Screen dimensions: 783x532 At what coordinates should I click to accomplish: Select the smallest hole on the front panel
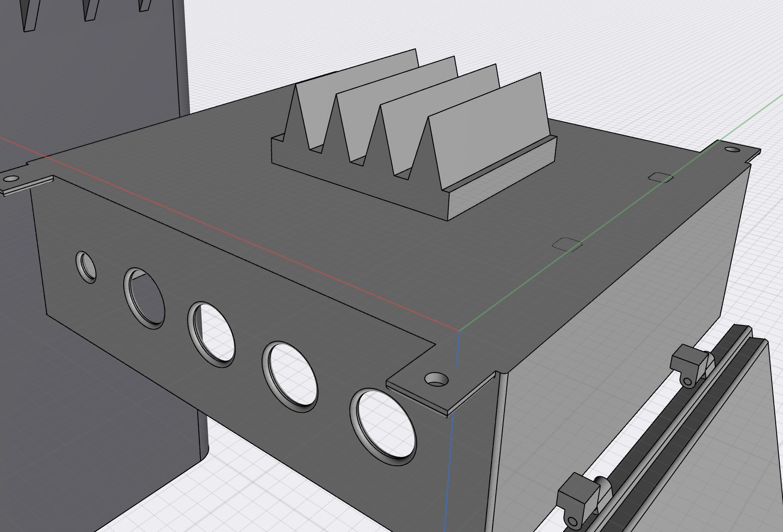[86, 267]
